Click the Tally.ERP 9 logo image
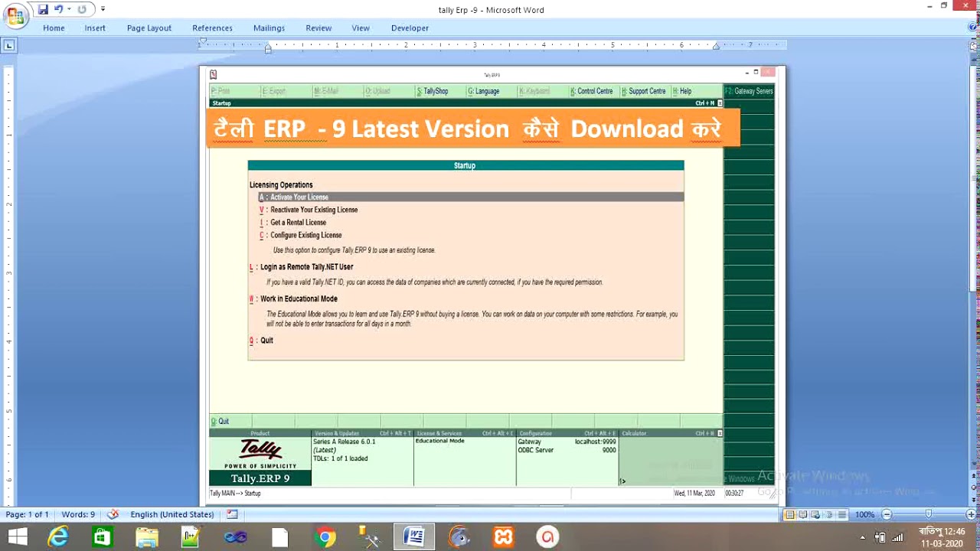This screenshot has width=980, height=551. point(260,461)
